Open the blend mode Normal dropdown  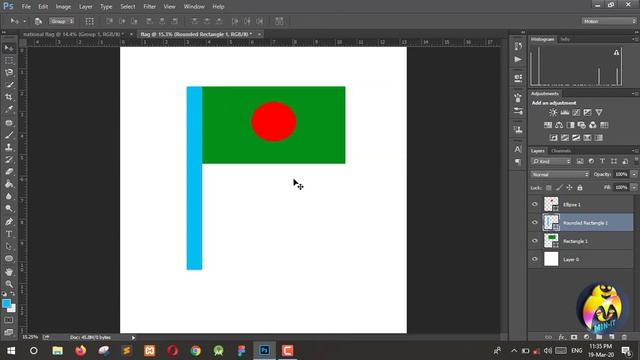560,174
